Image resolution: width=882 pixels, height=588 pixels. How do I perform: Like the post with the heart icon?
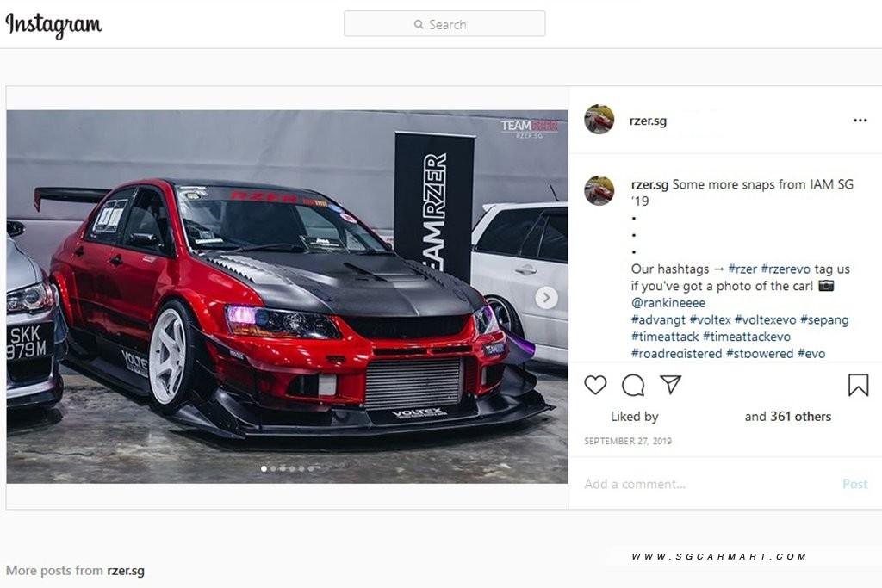[x=595, y=385]
